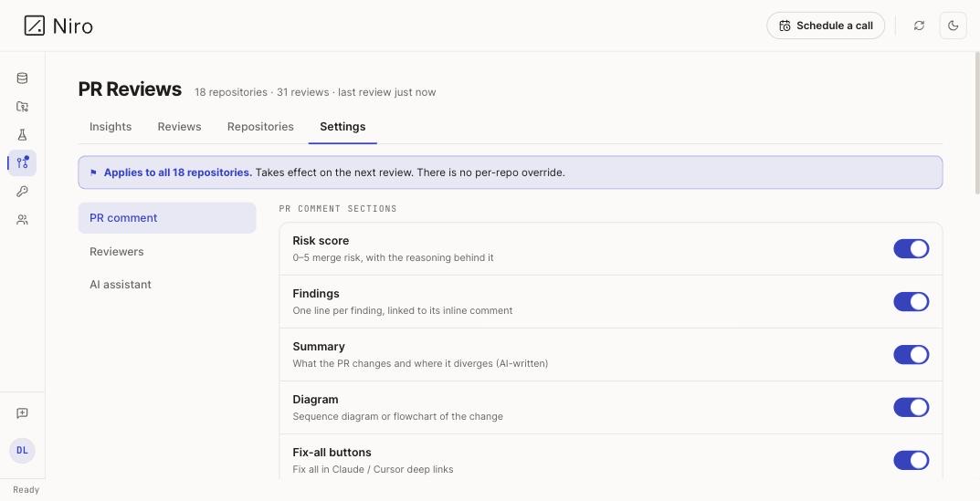Open the Reviews tab

click(179, 127)
